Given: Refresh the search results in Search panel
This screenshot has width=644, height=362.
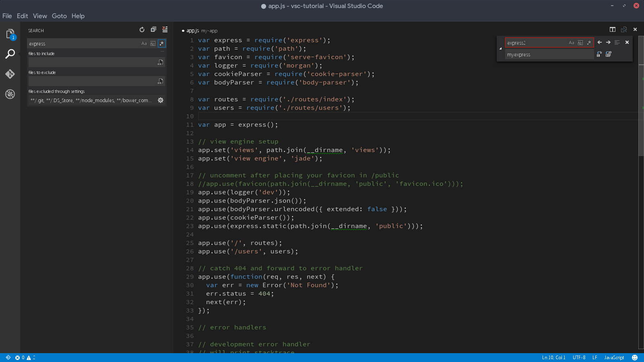Looking at the screenshot, I should [x=142, y=30].
